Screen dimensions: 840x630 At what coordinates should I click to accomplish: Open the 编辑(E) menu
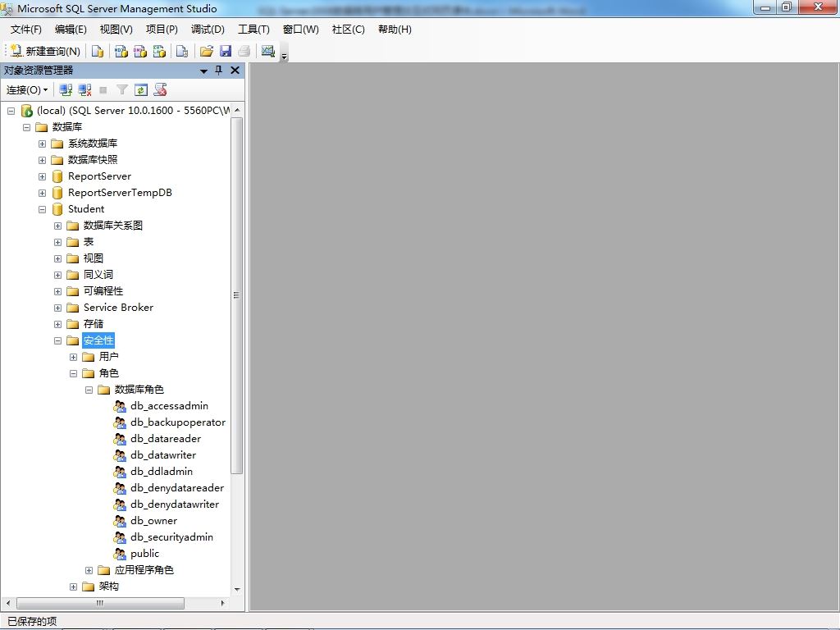[x=71, y=30]
